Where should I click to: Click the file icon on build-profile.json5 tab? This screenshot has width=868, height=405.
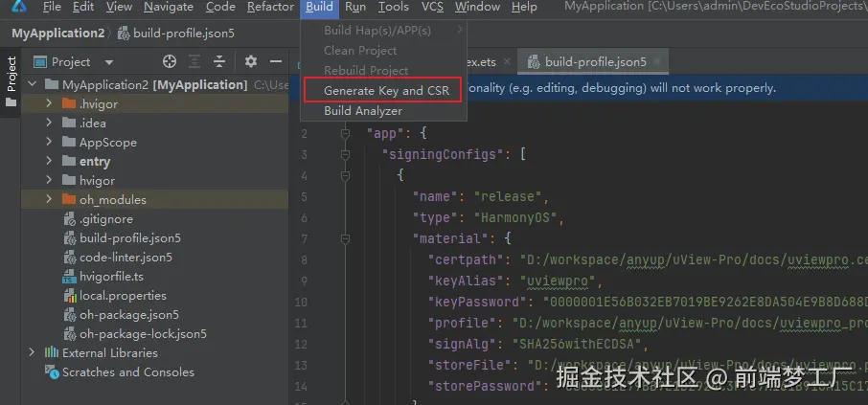click(x=534, y=62)
